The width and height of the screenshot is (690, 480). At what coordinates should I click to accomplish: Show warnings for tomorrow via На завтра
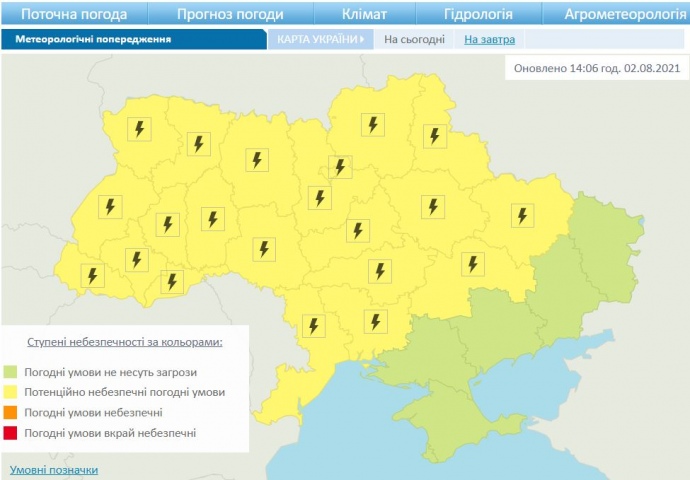[x=489, y=39]
